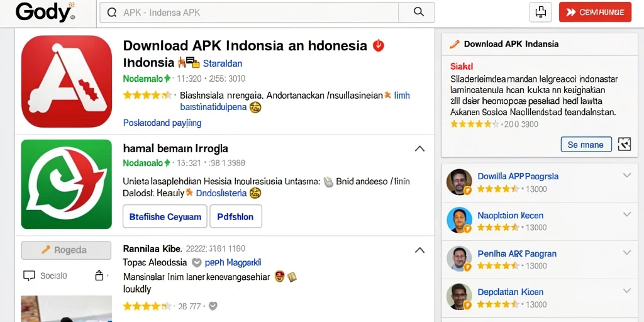644x322 pixels.
Task: Click the red download badge beside the title
Action: pyautogui.click(x=378, y=45)
